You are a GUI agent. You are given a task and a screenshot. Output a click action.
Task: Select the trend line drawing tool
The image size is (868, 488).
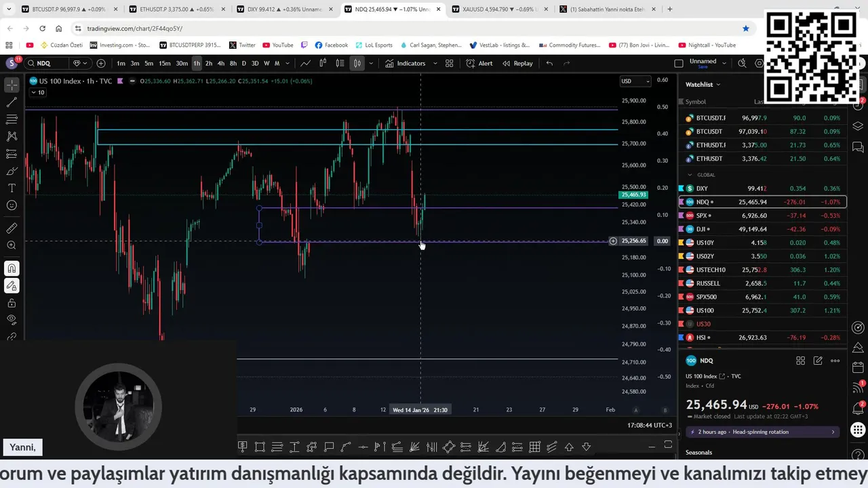coord(12,102)
